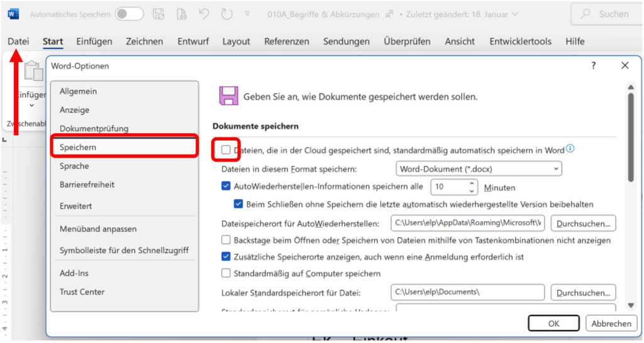Click Durchsuchen for local default location

583,293
